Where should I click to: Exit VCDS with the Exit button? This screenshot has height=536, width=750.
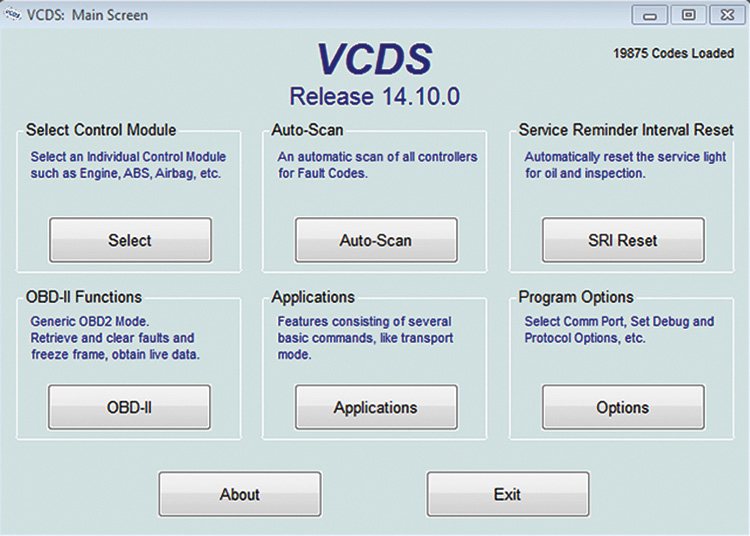coord(507,494)
